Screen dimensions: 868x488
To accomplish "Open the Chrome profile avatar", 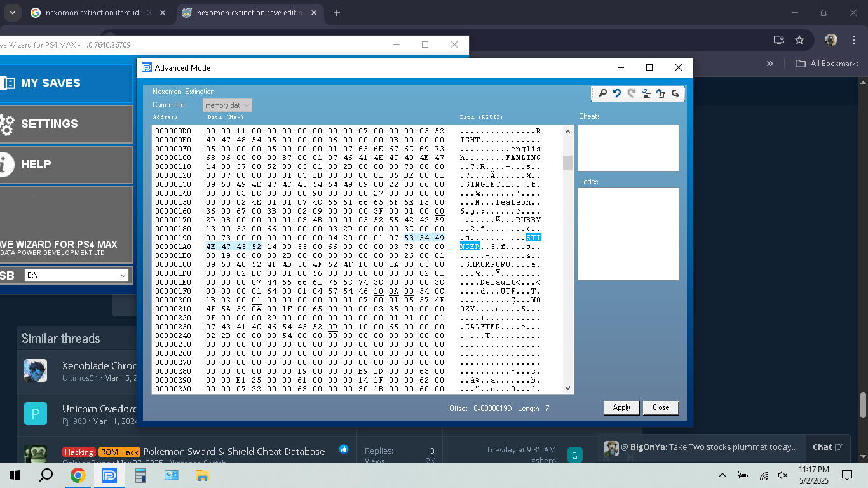I will point(831,40).
